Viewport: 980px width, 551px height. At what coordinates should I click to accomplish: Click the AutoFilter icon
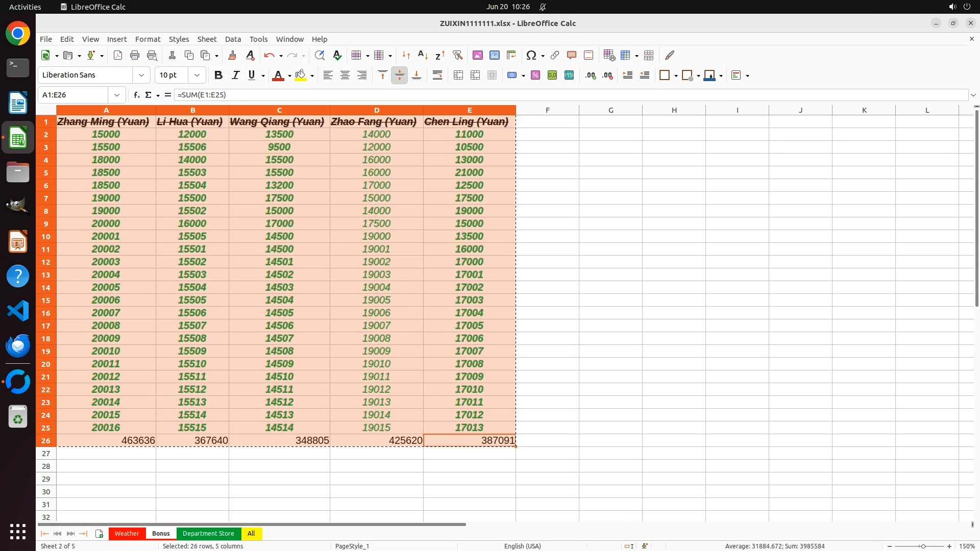point(457,55)
